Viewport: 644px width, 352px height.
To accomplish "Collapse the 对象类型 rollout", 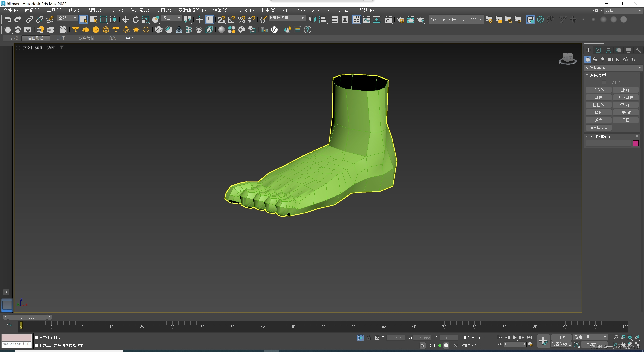I will (598, 75).
